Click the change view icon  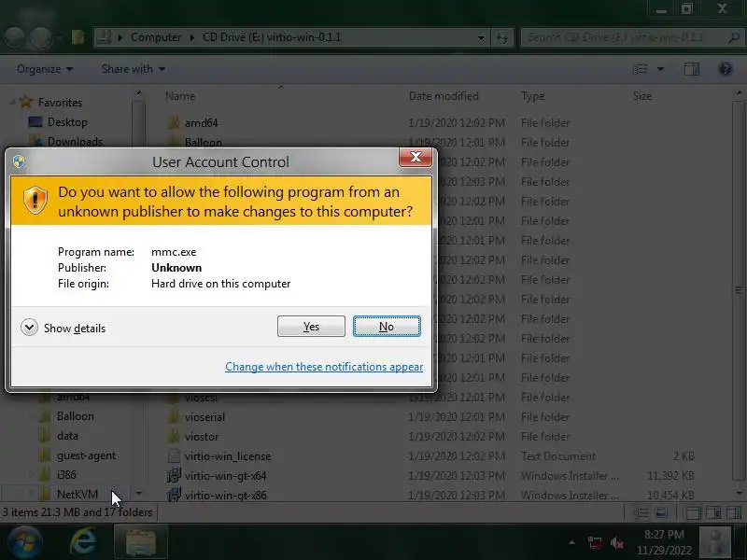[641, 69]
